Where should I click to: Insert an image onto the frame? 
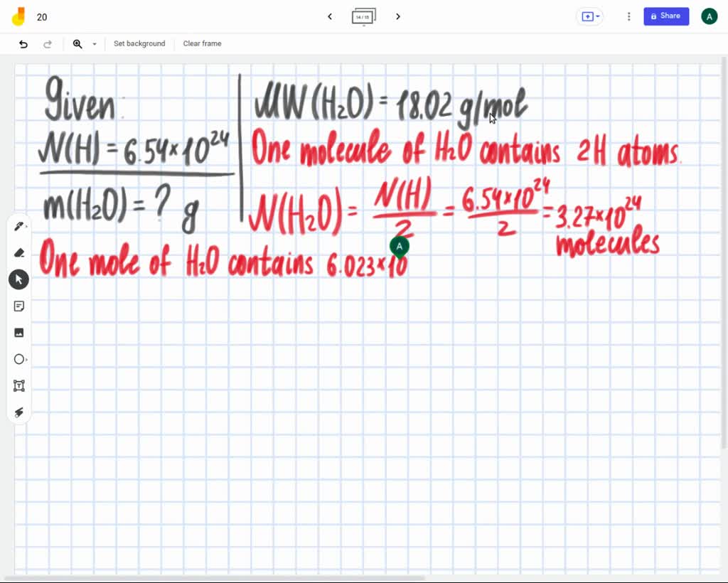[x=18, y=332]
